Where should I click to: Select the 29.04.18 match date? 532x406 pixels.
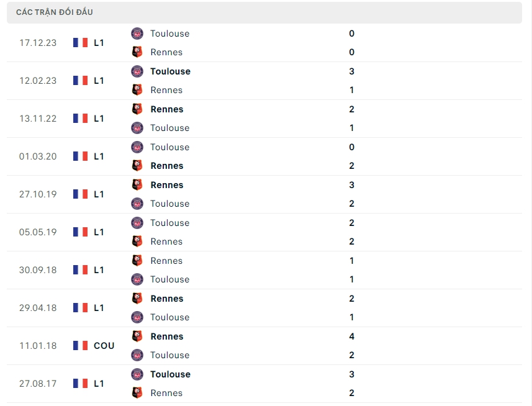point(38,308)
